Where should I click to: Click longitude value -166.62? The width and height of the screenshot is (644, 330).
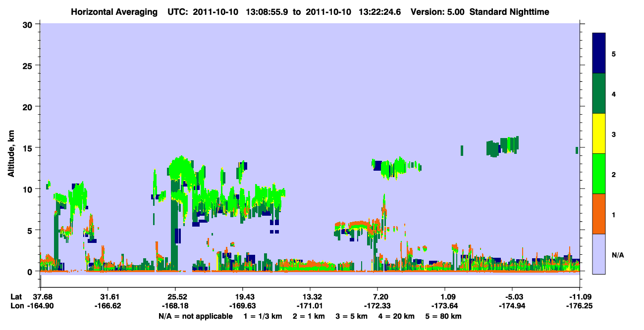pyautogui.click(x=107, y=306)
